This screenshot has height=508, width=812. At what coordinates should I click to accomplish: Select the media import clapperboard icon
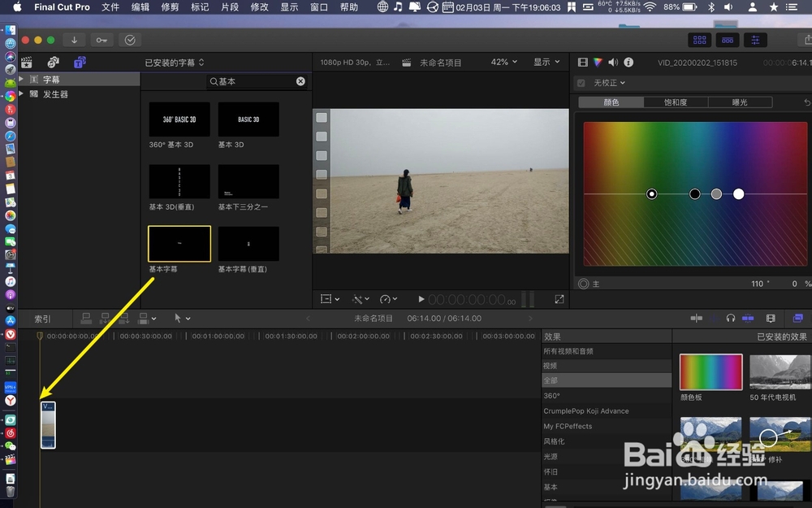click(27, 62)
